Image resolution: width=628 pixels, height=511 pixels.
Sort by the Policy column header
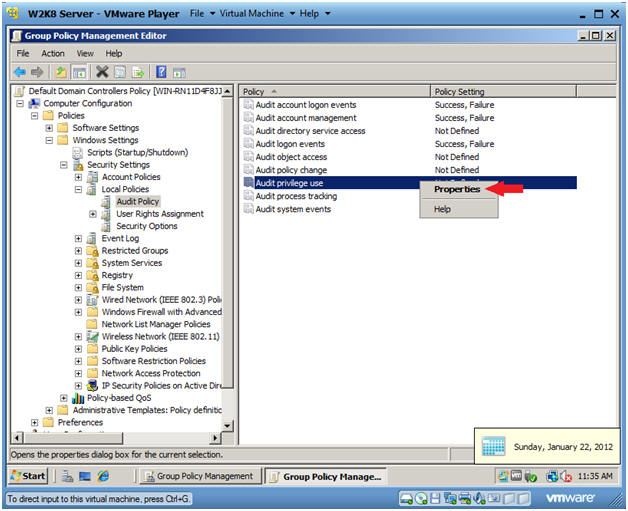(336, 92)
